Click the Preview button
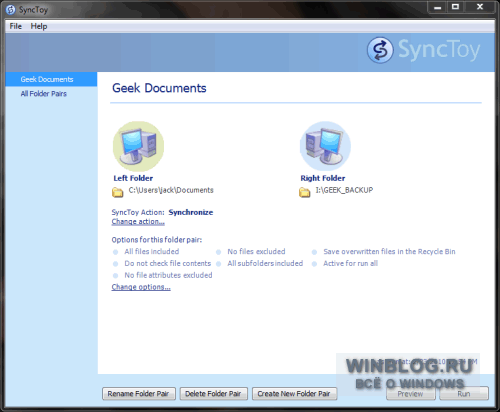This screenshot has height=412, width=500. pos(411,394)
